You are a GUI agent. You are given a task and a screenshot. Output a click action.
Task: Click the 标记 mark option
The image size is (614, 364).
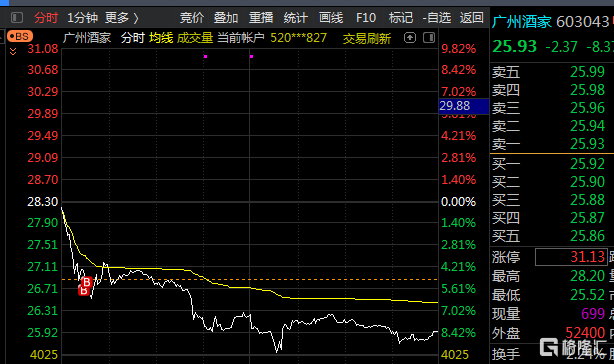pyautogui.click(x=401, y=18)
